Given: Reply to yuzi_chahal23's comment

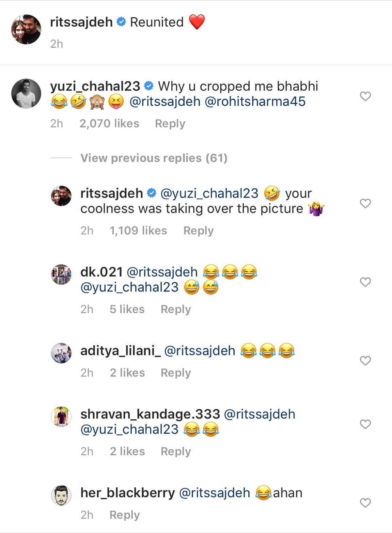Looking at the screenshot, I should point(170,123).
